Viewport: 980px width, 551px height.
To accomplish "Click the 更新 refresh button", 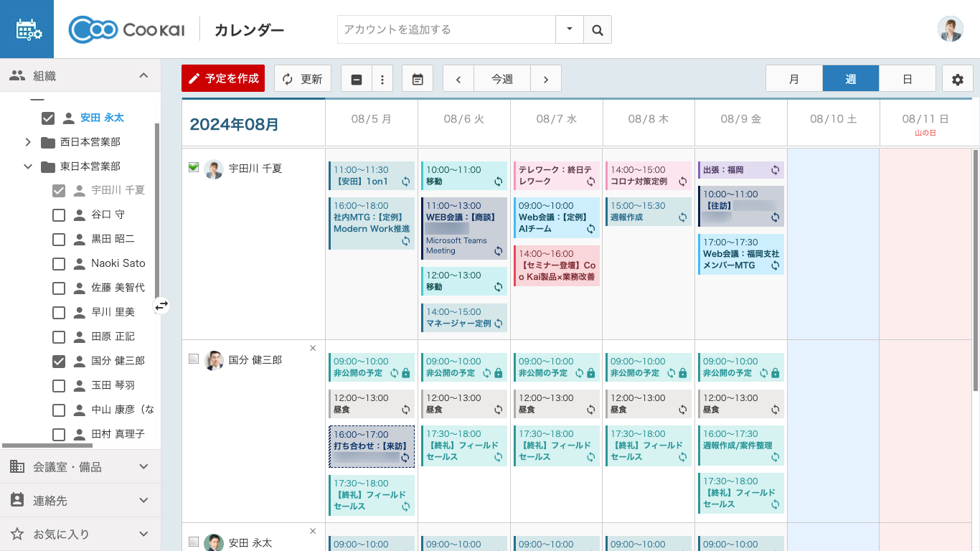I will pyautogui.click(x=302, y=79).
